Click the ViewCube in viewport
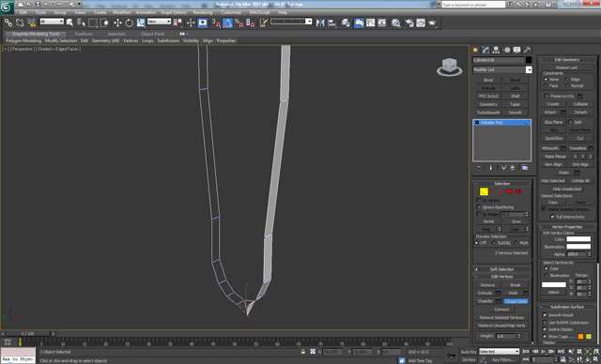The width and height of the screenshot is (601, 364). [x=449, y=67]
